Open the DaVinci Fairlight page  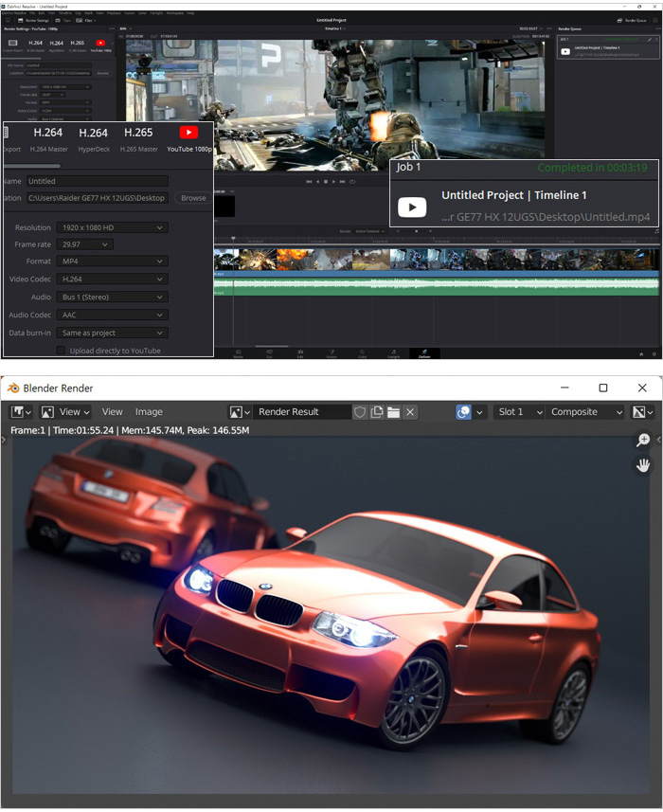(x=394, y=353)
